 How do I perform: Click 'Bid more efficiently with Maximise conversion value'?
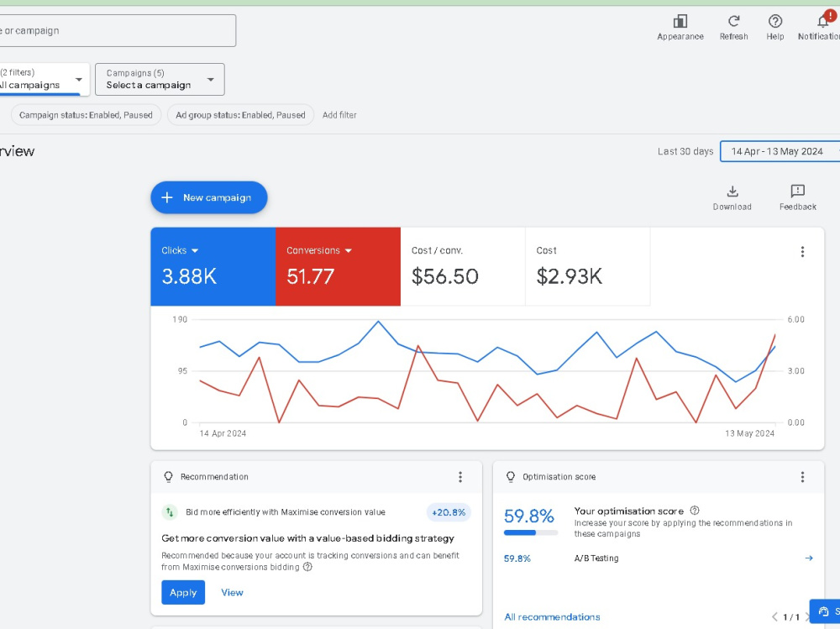pos(286,512)
